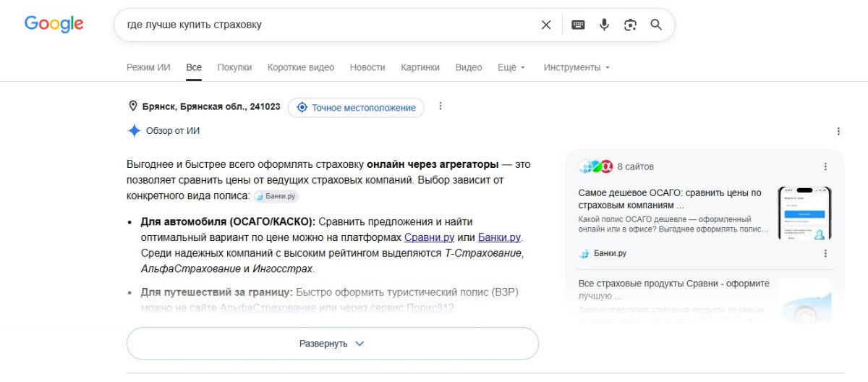Screen dimensions: 868x382
Task: Open the Покупки tab
Action: [x=234, y=67]
